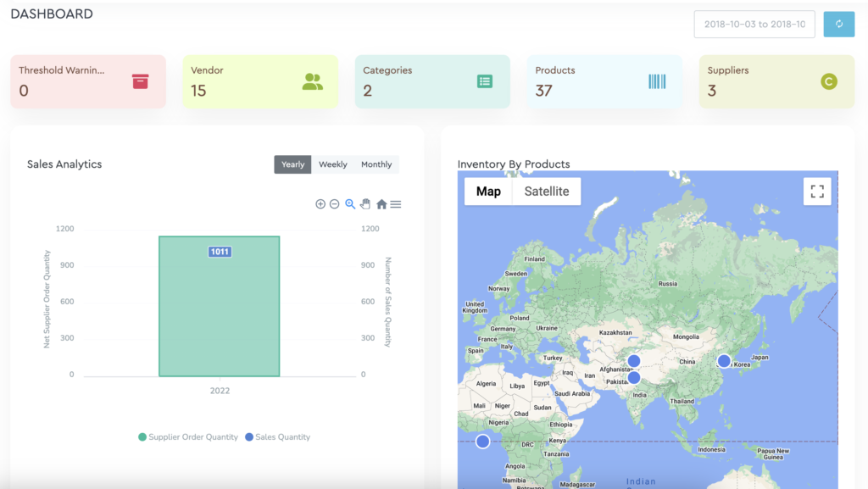Click the 2022 x-axis label
868x489 pixels.
click(220, 391)
